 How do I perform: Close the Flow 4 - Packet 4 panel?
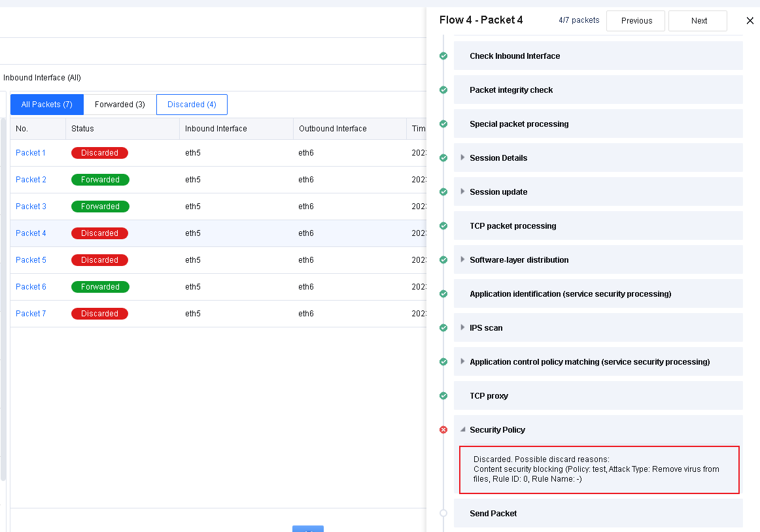tap(750, 21)
